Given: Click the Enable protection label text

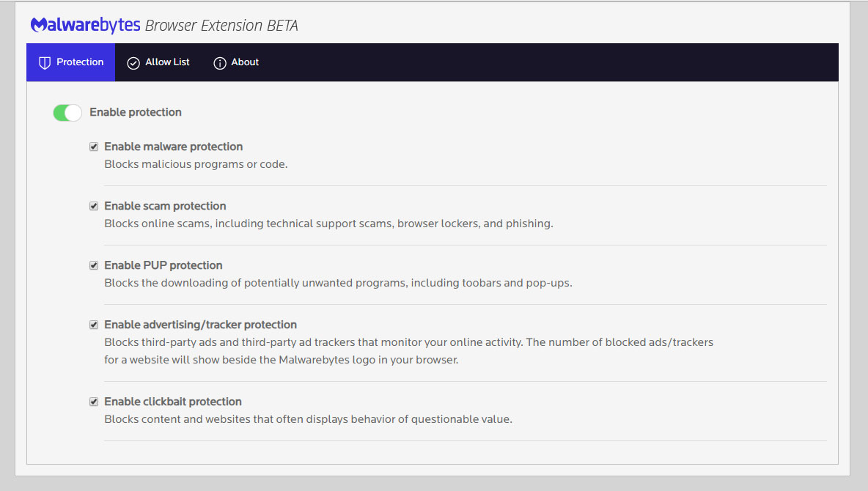Looking at the screenshot, I should coord(136,112).
